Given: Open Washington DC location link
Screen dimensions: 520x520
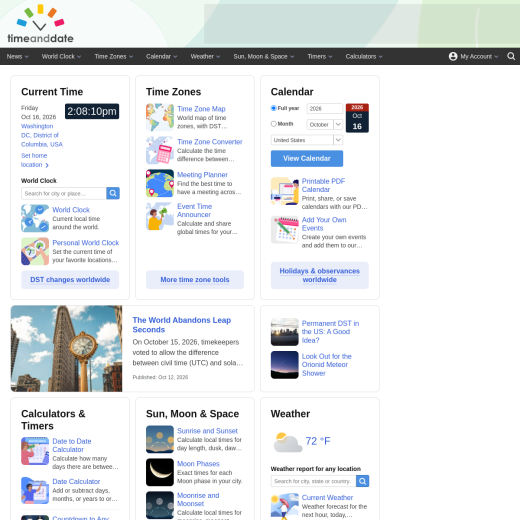Looking at the screenshot, I should click(42, 135).
